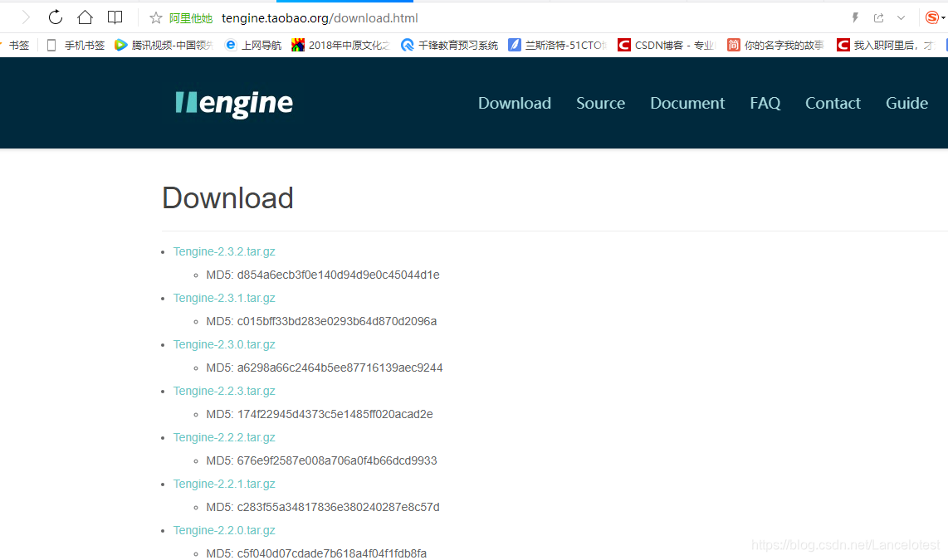Reload the page with refresh icon
The height and width of the screenshot is (560, 948).
pos(55,17)
